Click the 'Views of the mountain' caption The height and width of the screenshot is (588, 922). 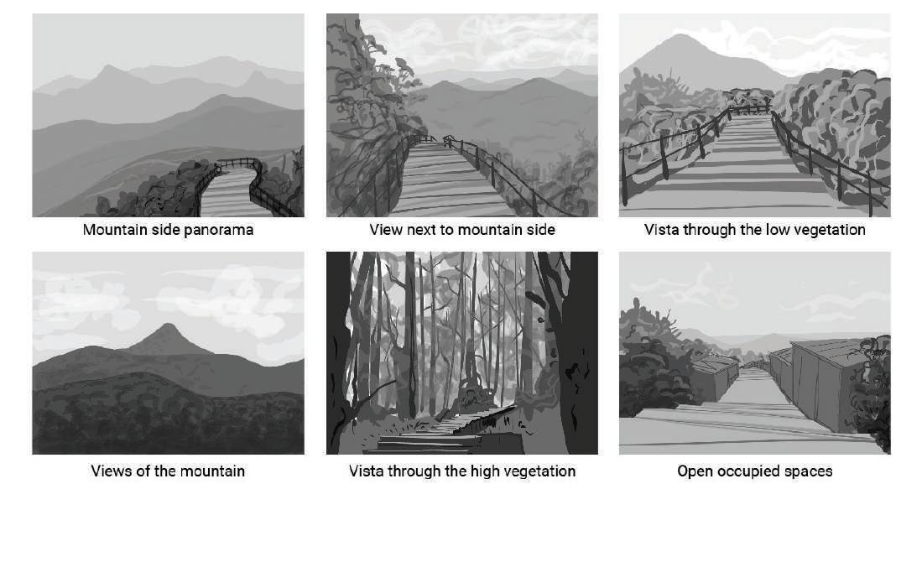tap(168, 471)
